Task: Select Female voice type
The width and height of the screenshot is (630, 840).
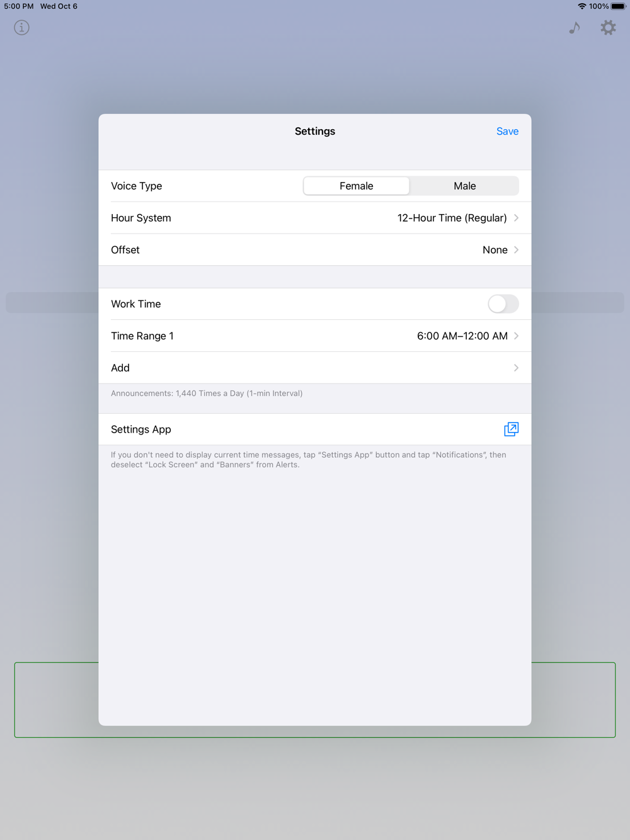Action: pyautogui.click(x=357, y=186)
